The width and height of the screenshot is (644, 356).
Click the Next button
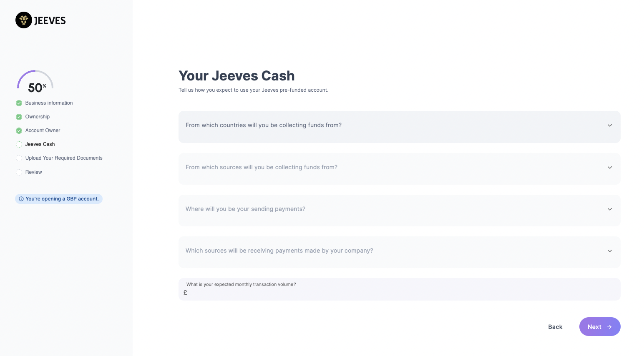[600, 327]
